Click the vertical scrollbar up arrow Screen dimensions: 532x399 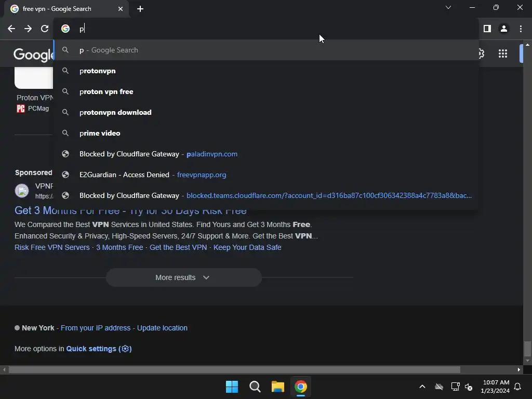pyautogui.click(x=527, y=45)
